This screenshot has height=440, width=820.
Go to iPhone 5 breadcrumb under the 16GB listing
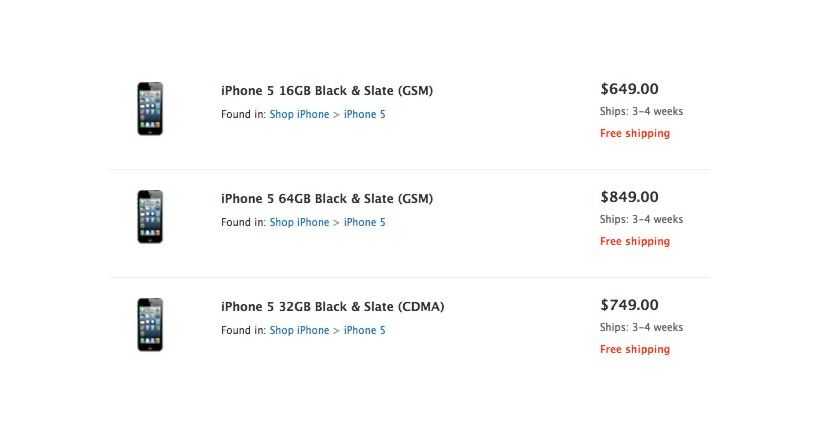(x=365, y=115)
